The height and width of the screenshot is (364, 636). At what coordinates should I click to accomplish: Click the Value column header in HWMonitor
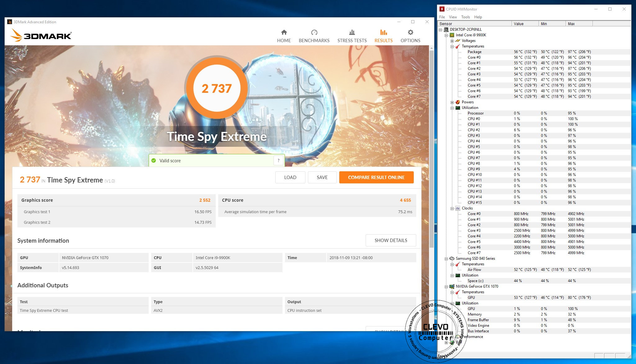point(525,24)
